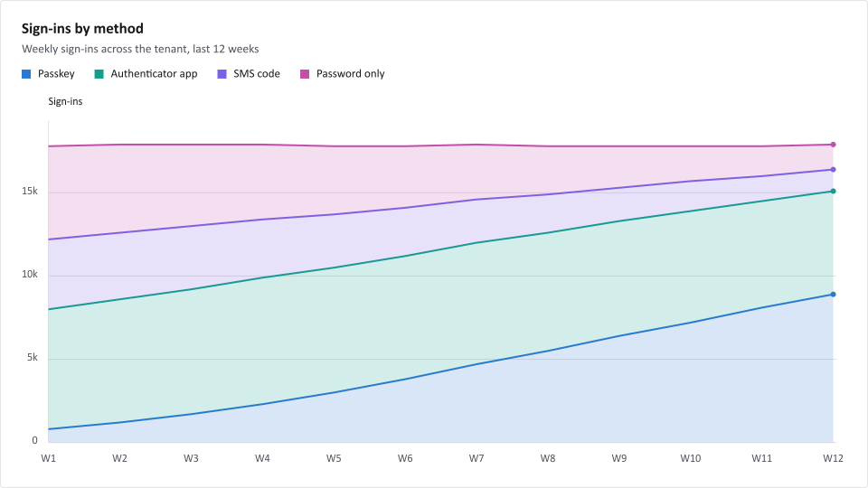Click the W1 x-axis label
This screenshot has width=868, height=488.
tap(49, 459)
